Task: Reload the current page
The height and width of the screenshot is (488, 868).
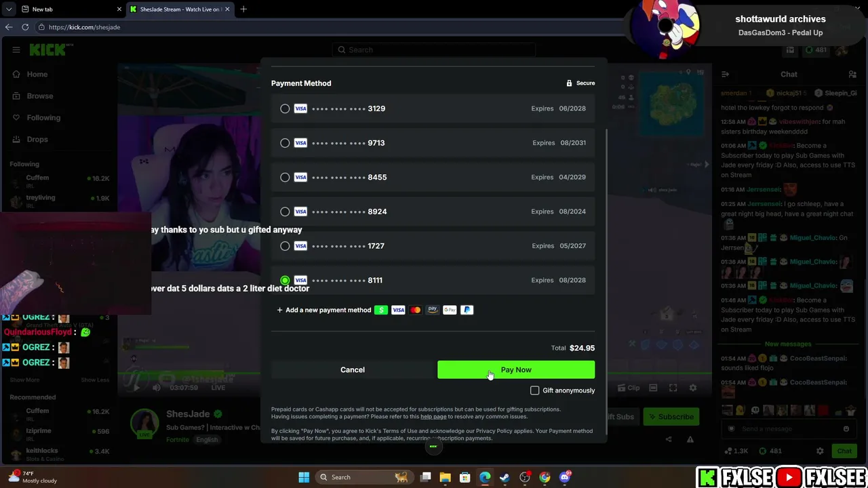Action: [25, 27]
